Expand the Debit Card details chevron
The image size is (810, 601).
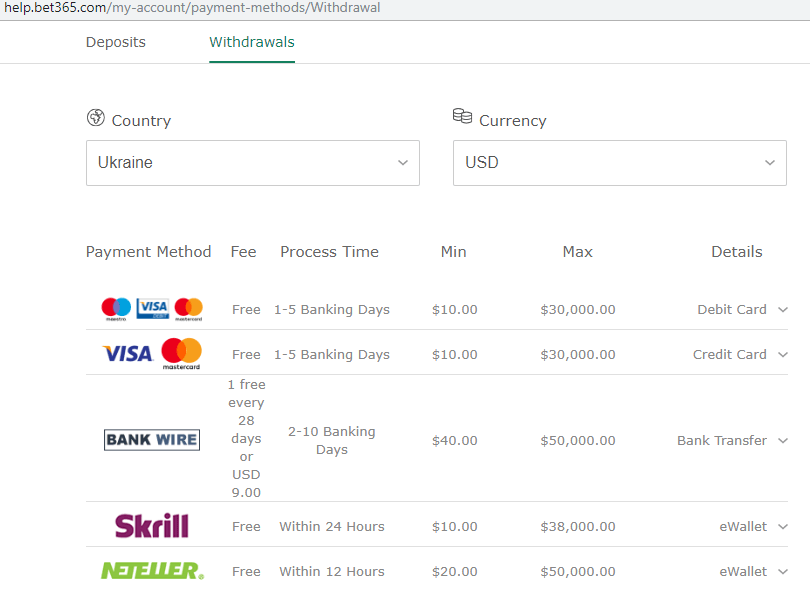(783, 310)
